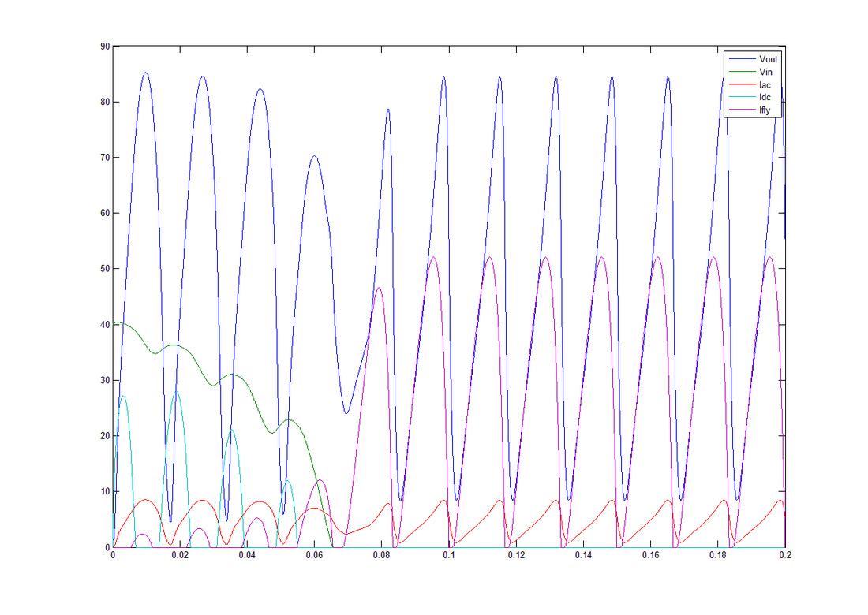Click the green Vin curve starting point
The height and width of the screenshot is (615, 868).
(x=114, y=323)
